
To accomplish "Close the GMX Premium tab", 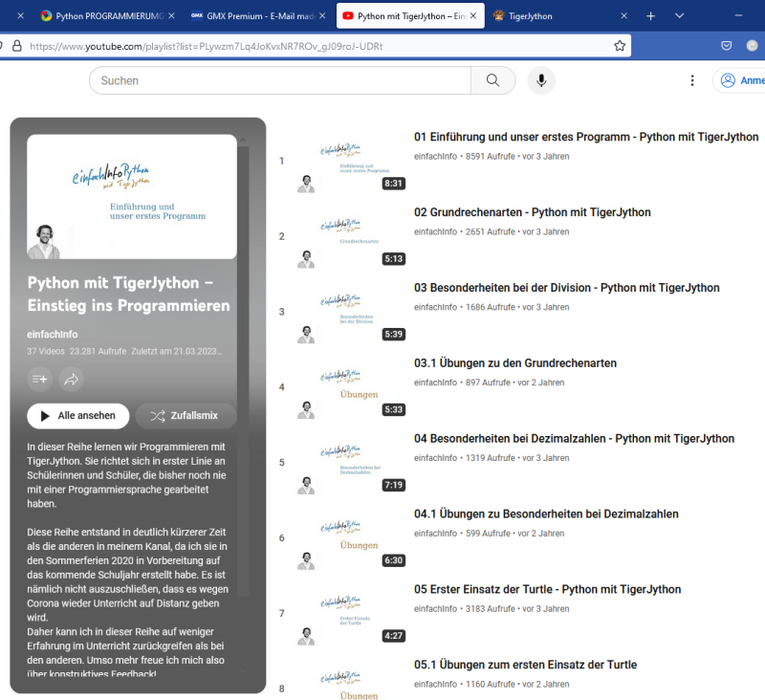I will click(322, 16).
